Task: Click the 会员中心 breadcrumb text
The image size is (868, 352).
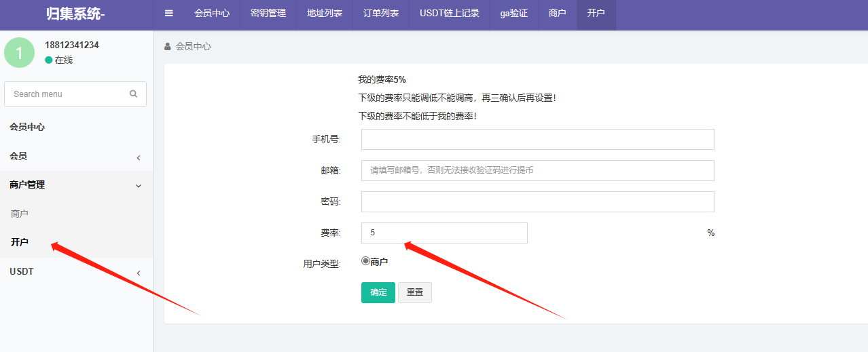Action: click(194, 46)
